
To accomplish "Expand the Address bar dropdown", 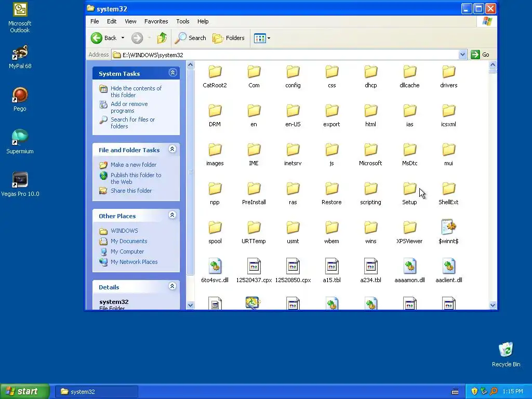I will click(462, 55).
